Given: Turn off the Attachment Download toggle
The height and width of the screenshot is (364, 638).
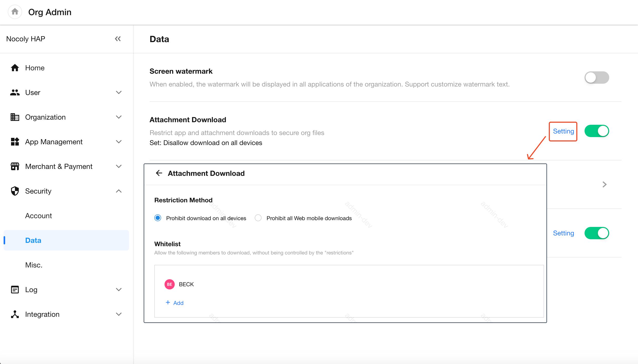Looking at the screenshot, I should (x=596, y=131).
